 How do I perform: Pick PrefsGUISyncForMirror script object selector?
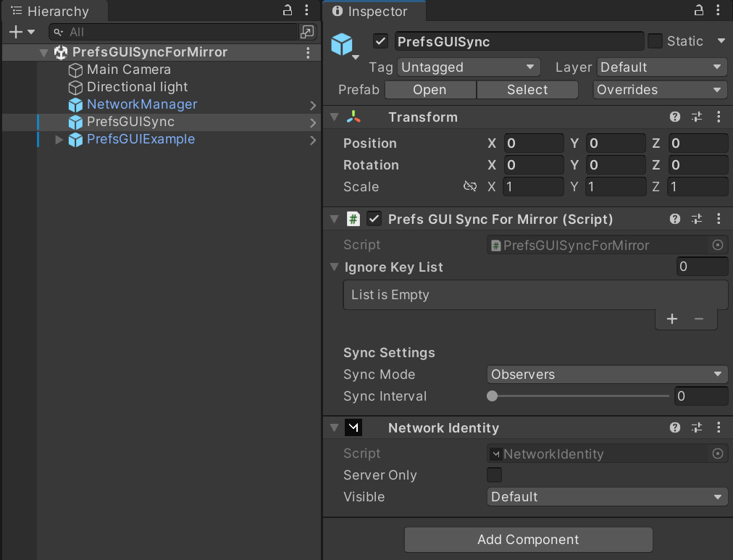click(x=718, y=245)
